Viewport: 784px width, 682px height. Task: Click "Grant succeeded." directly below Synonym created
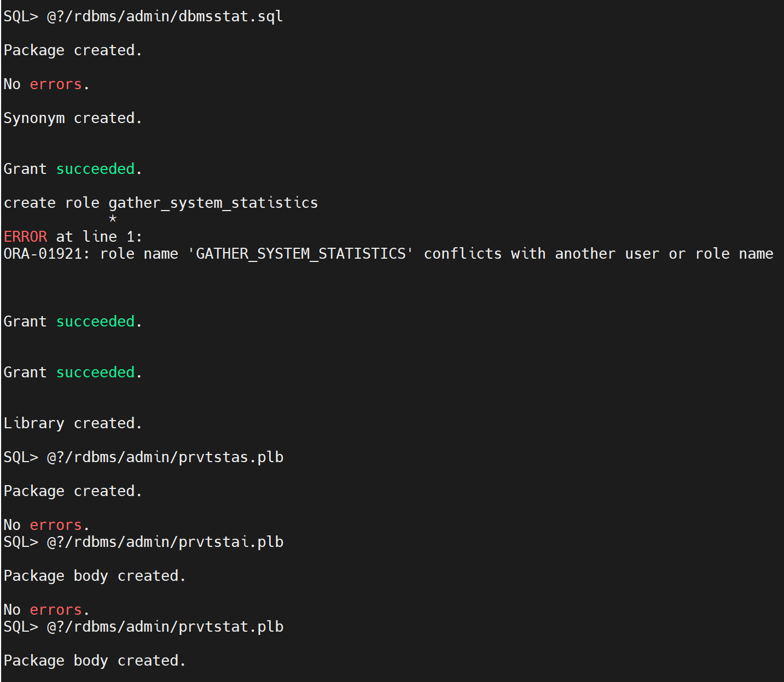(72, 169)
